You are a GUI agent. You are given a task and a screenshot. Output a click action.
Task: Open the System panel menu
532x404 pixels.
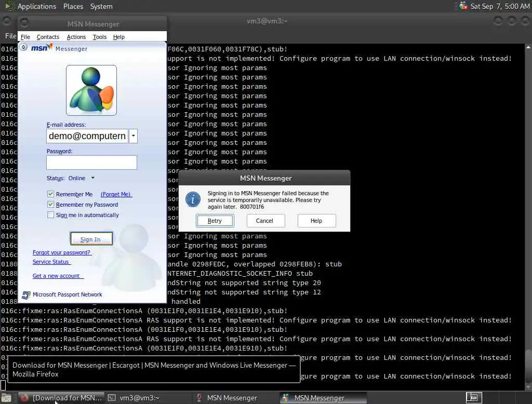(101, 6)
